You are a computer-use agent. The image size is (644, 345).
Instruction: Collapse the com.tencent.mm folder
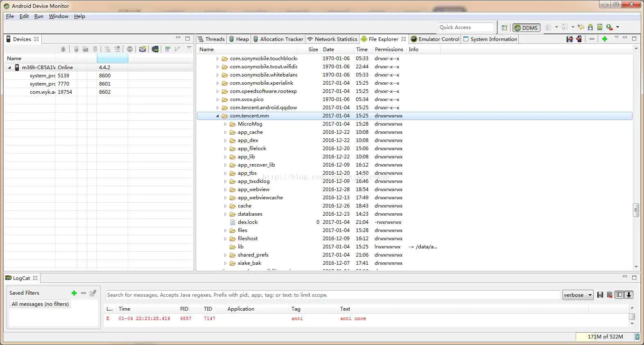point(218,116)
